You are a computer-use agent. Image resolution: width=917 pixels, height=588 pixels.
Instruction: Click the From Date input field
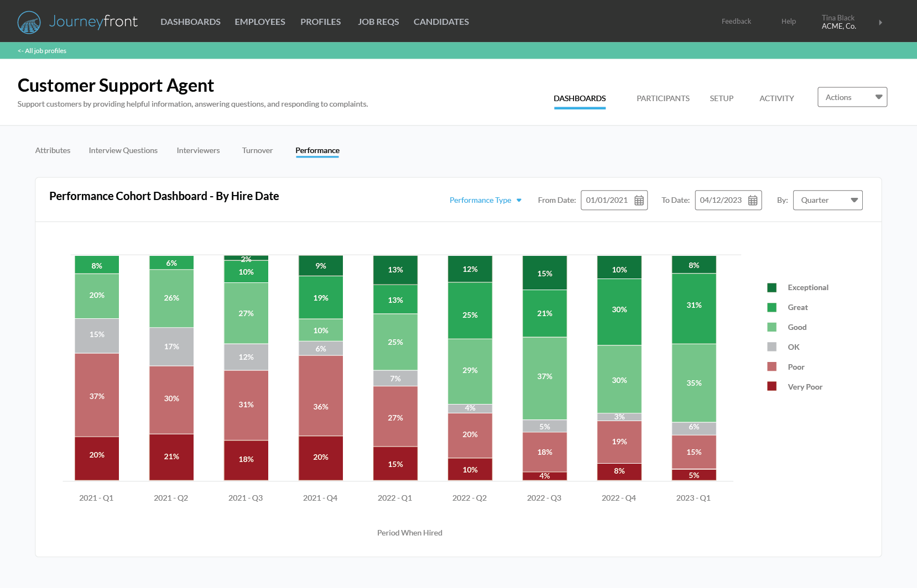607,201
